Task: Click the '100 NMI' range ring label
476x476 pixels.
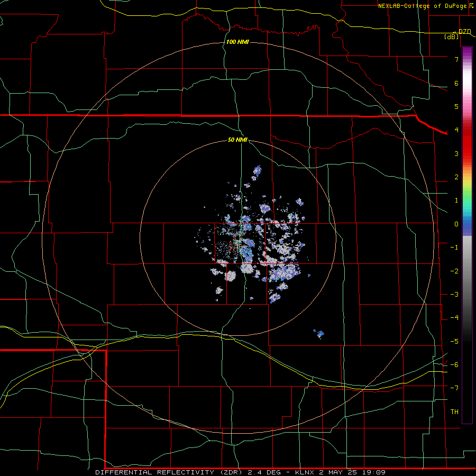Action: (x=237, y=42)
